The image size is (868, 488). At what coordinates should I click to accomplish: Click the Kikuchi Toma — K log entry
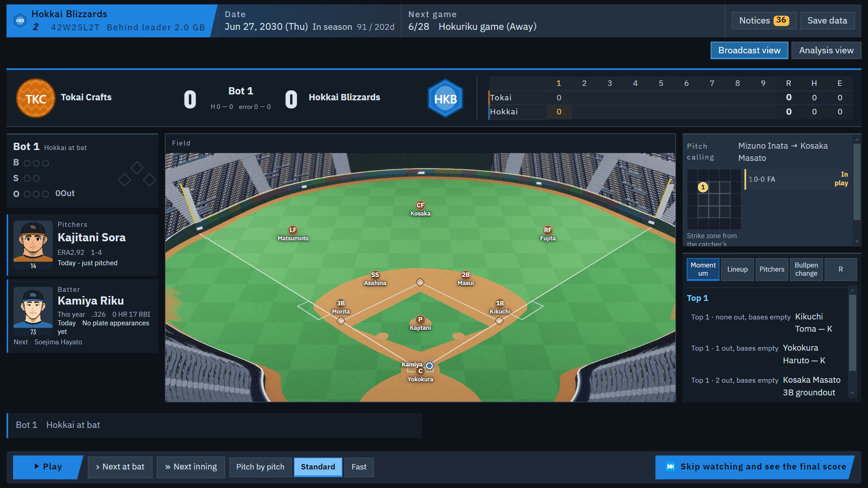766,323
